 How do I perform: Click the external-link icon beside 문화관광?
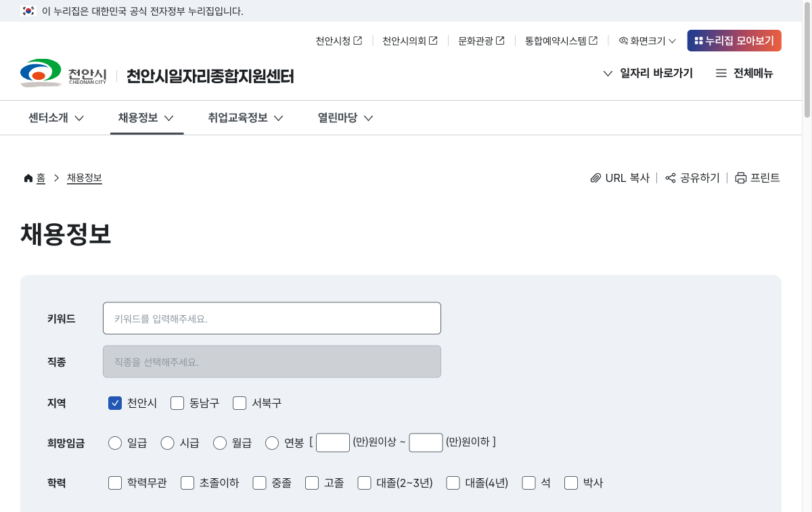click(x=500, y=41)
